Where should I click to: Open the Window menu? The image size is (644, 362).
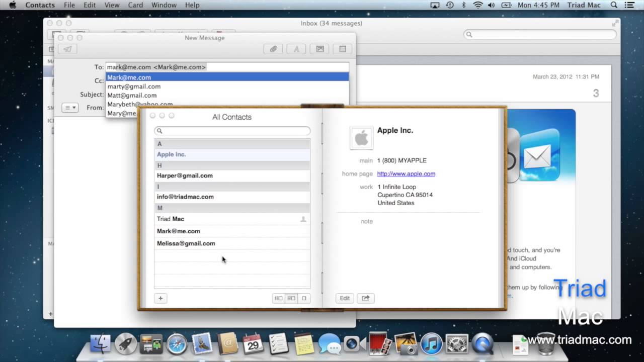[164, 5]
